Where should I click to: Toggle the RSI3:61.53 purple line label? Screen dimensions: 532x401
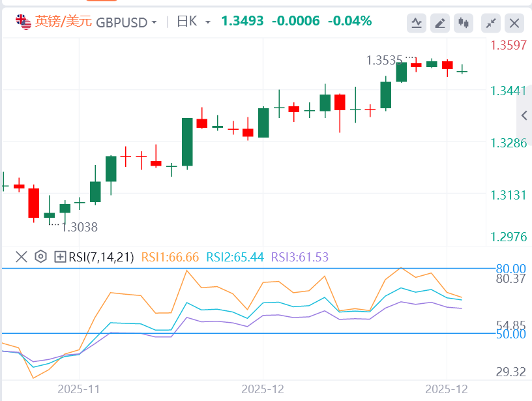[x=299, y=257]
